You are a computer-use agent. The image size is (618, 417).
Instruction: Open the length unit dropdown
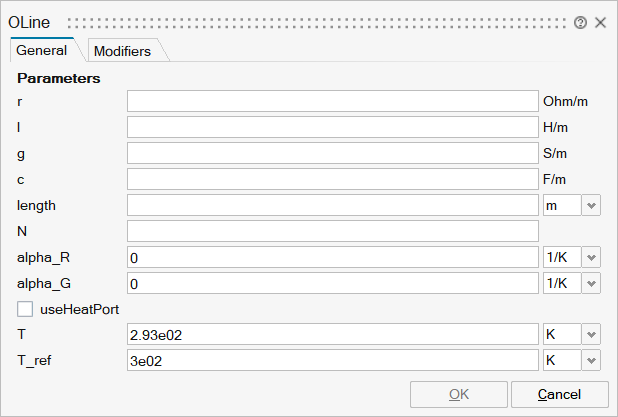tap(591, 205)
